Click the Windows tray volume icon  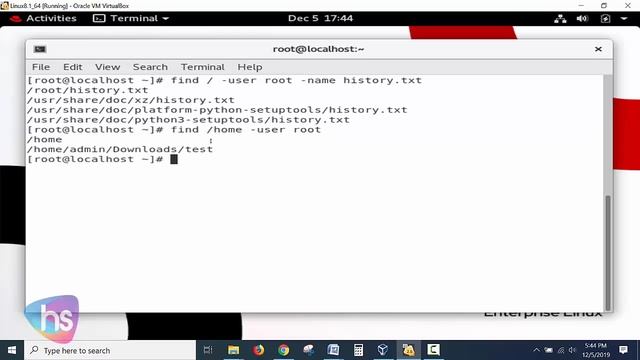point(572,350)
